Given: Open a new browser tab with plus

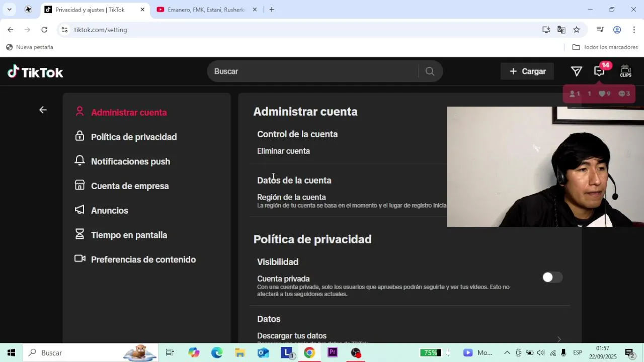Looking at the screenshot, I should (x=272, y=10).
